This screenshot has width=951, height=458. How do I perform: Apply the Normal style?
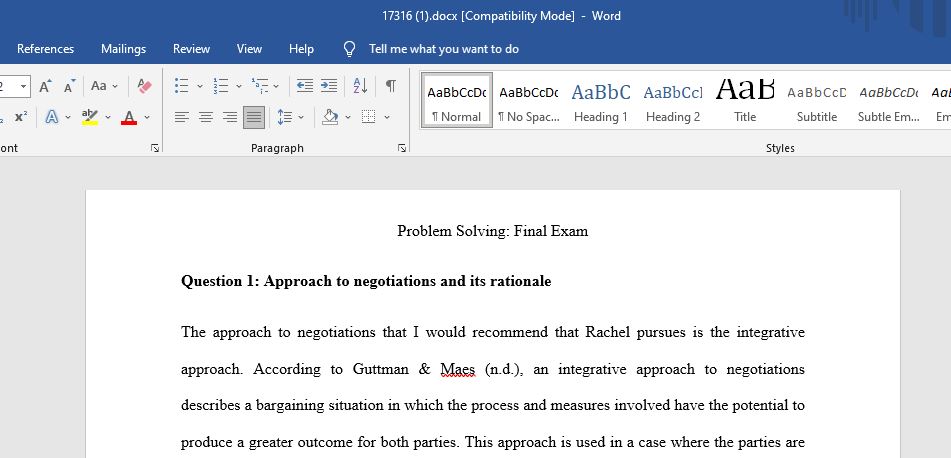(457, 100)
